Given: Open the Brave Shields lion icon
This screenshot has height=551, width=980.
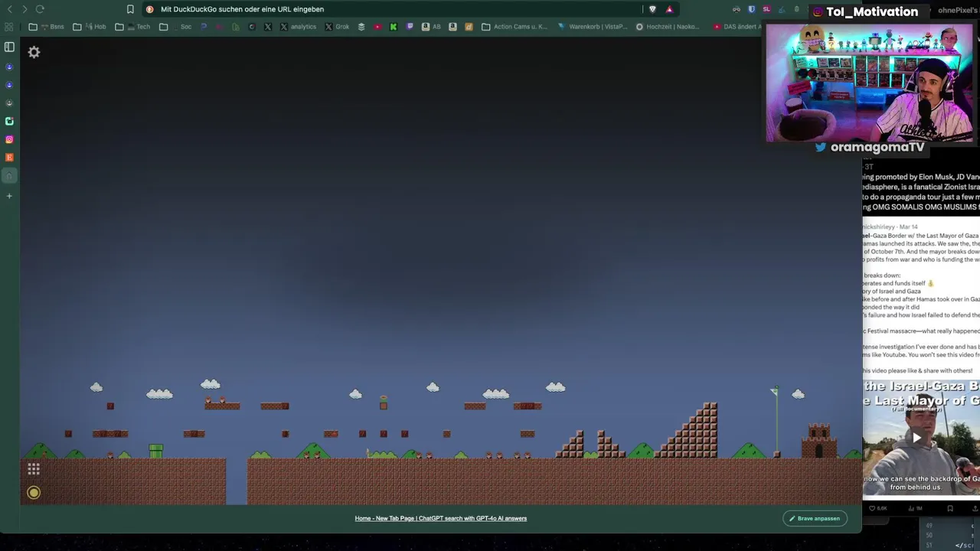Looking at the screenshot, I should pos(652,9).
